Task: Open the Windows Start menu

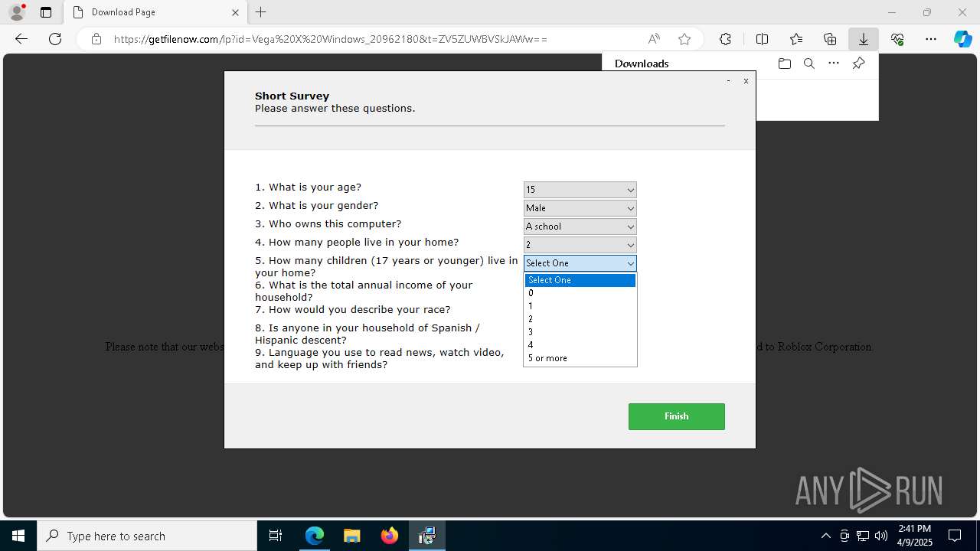Action: pos(18,536)
